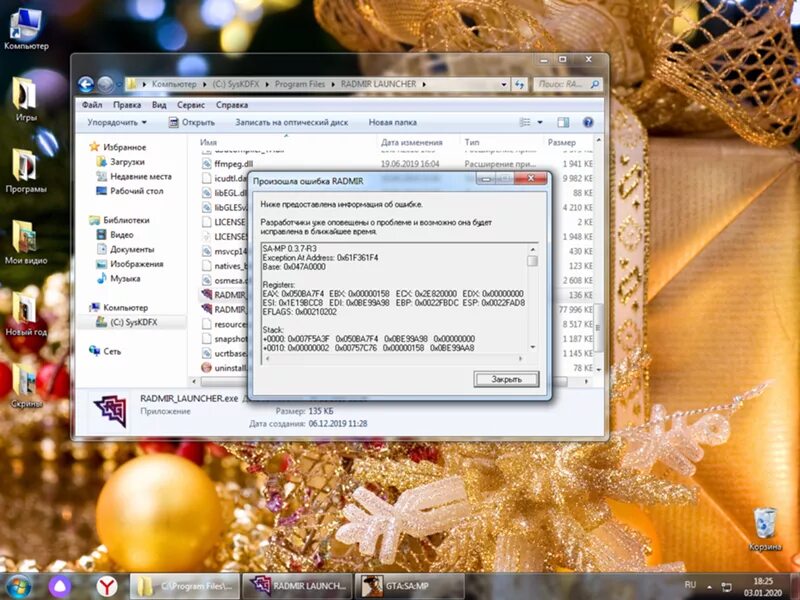Image resolution: width=800 pixels, height=600 pixels.
Task: Open the address bar history dropdown
Action: click(504, 84)
